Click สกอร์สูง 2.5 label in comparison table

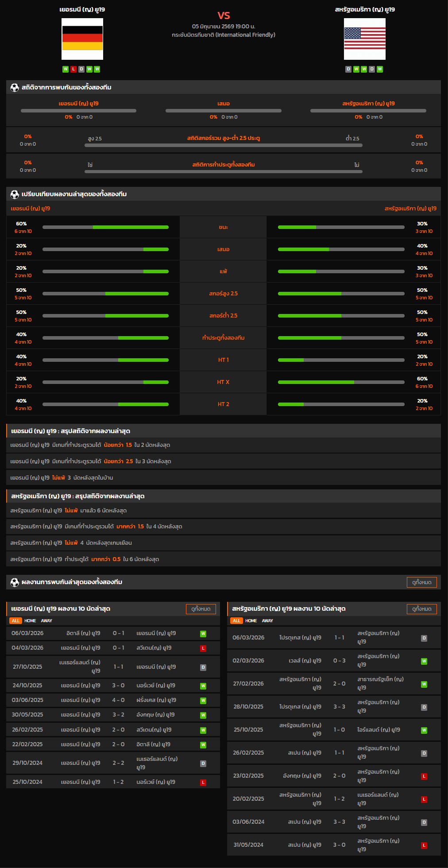[x=224, y=294]
